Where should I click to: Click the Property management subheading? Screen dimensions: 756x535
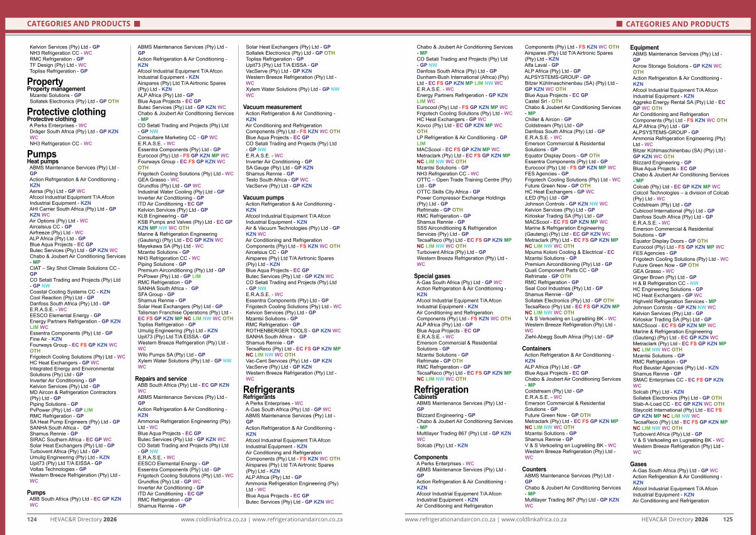pyautogui.click(x=55, y=89)
